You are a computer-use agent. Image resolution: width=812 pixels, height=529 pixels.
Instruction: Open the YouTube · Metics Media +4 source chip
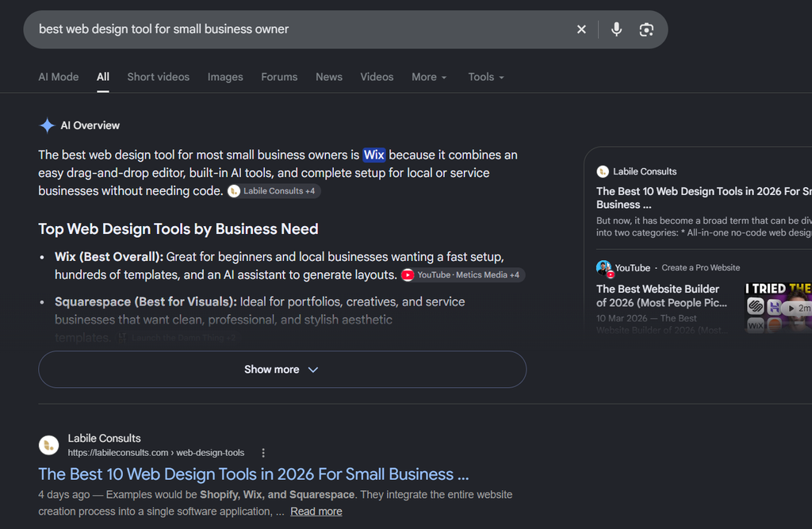pyautogui.click(x=463, y=275)
